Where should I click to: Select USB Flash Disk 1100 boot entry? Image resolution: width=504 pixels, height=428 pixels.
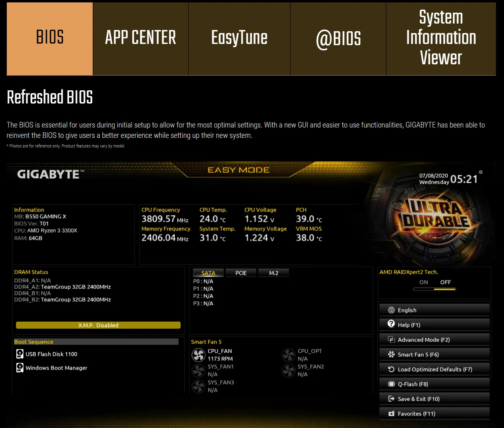tap(52, 354)
